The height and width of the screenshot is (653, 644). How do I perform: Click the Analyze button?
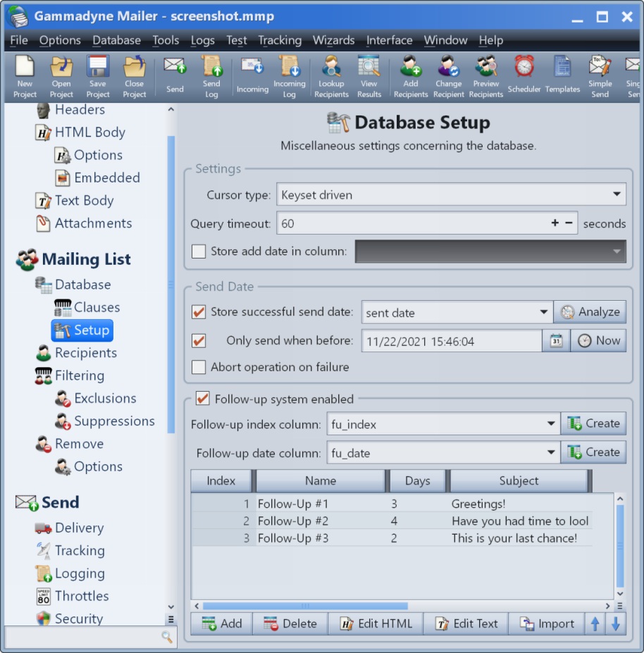590,312
